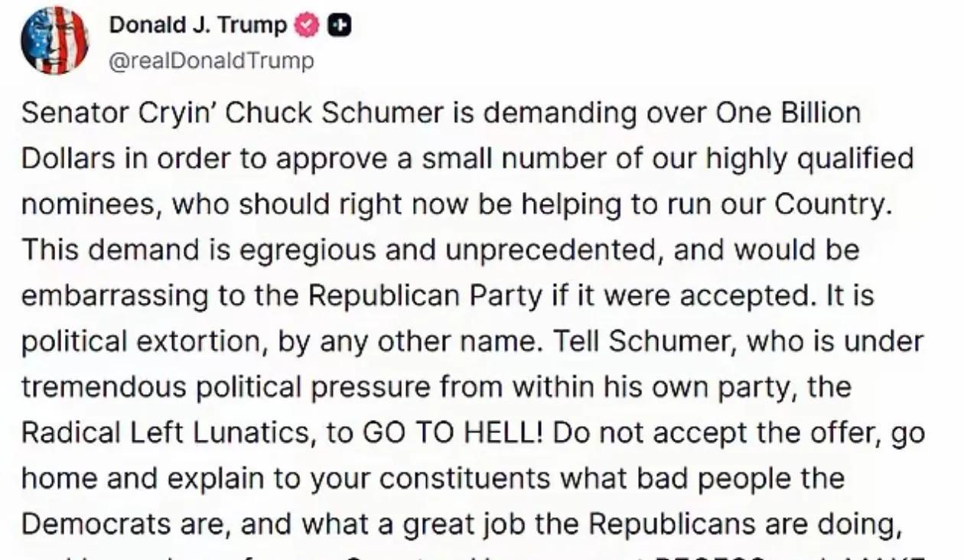964x560 pixels.
Task: Click the red verified checkmark badge
Action: [x=306, y=25]
